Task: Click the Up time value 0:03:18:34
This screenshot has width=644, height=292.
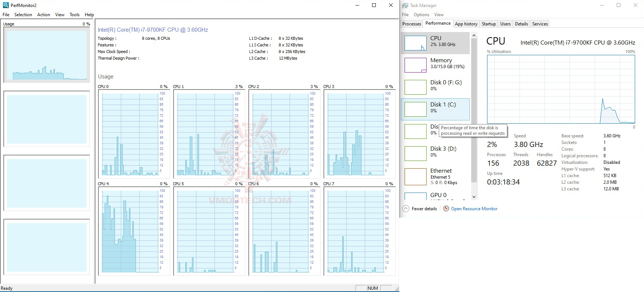Action: 503,182
